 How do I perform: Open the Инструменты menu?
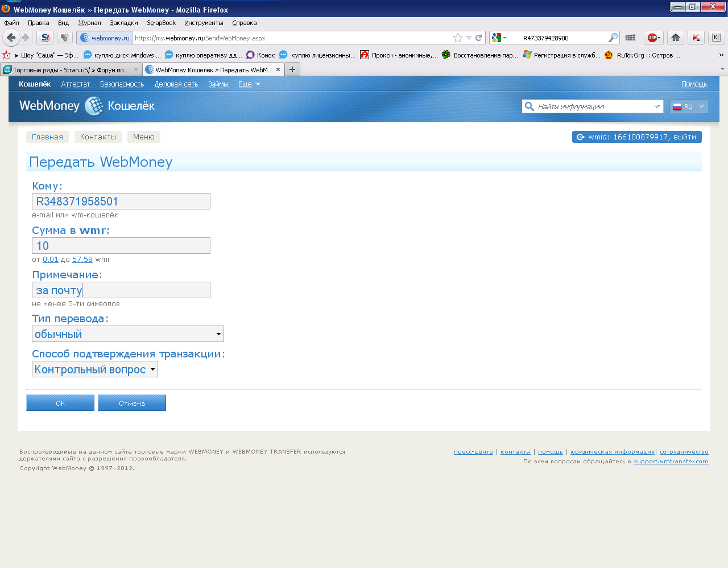coord(204,23)
